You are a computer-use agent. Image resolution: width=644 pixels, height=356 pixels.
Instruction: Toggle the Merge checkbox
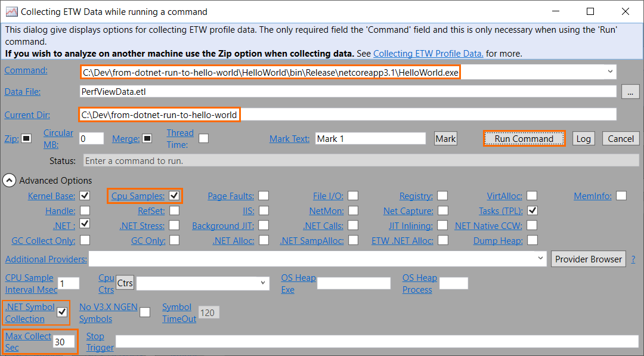pyautogui.click(x=147, y=138)
